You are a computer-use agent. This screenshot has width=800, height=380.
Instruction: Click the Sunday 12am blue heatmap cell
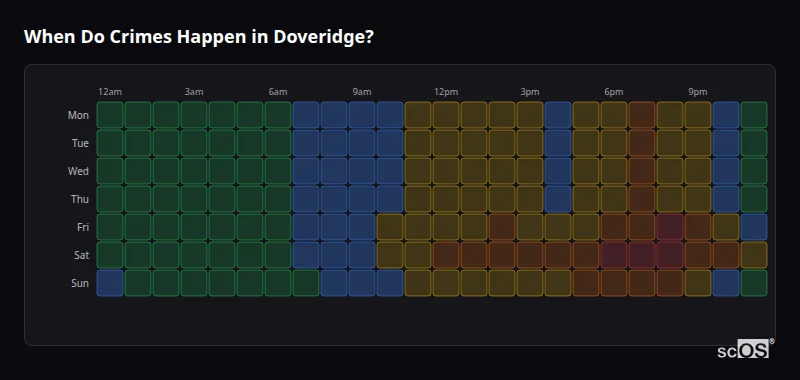tap(110, 283)
